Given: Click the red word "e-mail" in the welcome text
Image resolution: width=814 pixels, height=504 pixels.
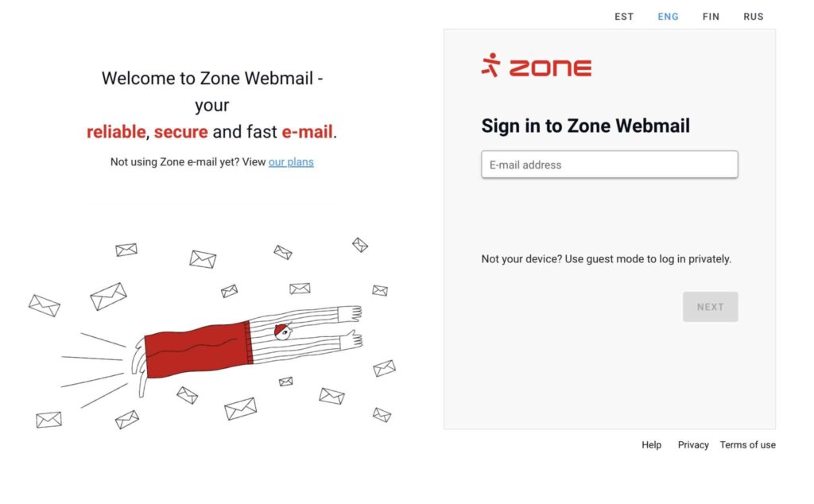Looking at the screenshot, I should coord(307,132).
